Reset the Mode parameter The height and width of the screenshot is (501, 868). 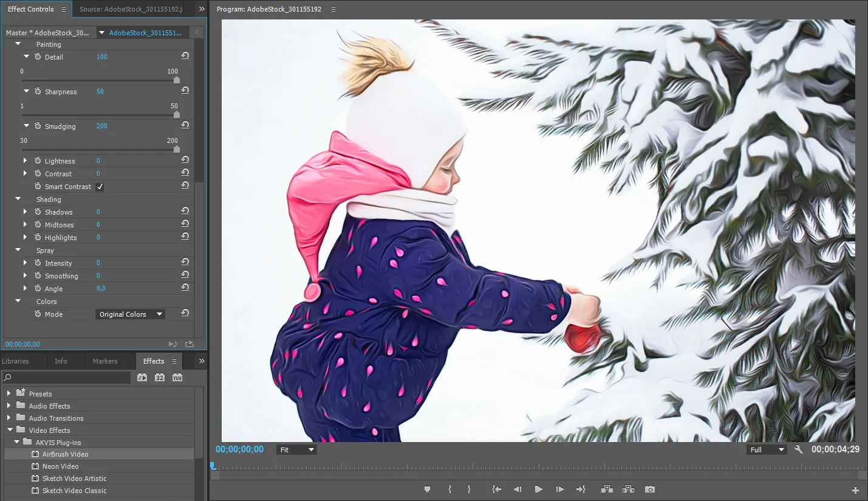(x=185, y=313)
